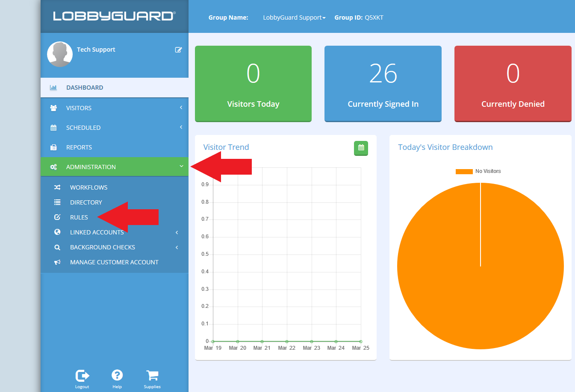Click the Help text label
This screenshot has width=575, height=392.
(117, 387)
